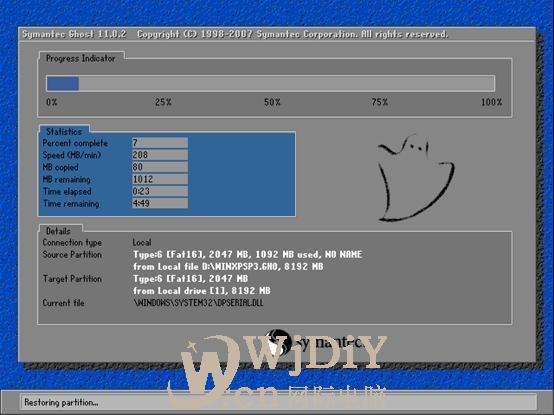Click the Current file path text
554x415 pixels.
point(198,303)
